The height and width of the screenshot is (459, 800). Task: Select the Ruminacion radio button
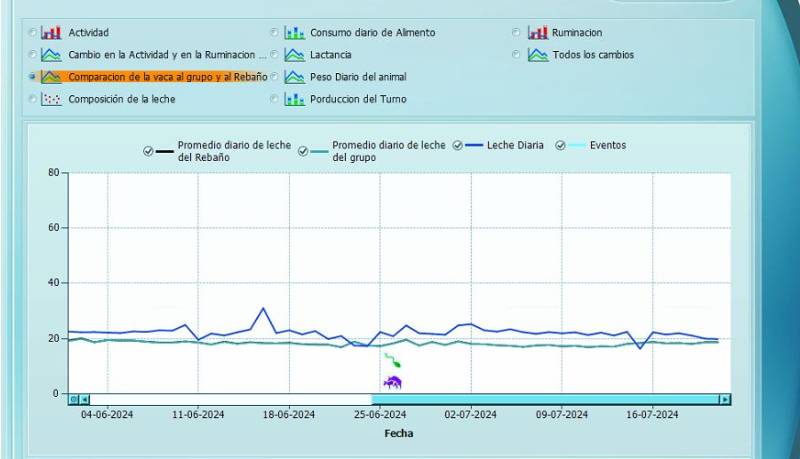tap(516, 33)
